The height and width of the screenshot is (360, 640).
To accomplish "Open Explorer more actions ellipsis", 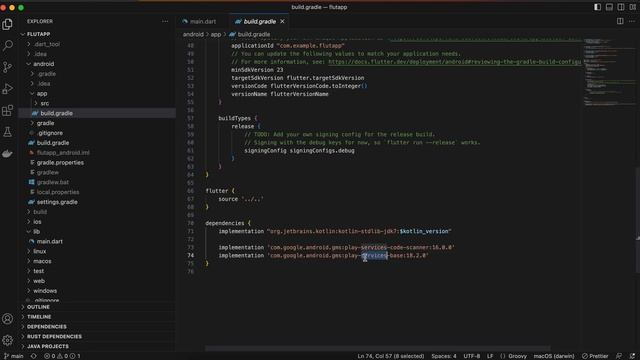I will pyautogui.click(x=165, y=21).
